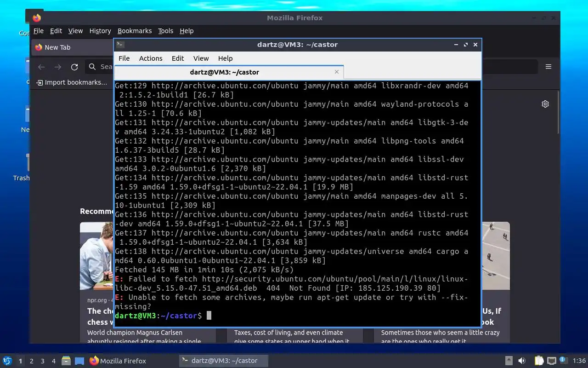Click the Firefox page vertical scrollbar
This screenshot has width=588, height=368.
558,112
